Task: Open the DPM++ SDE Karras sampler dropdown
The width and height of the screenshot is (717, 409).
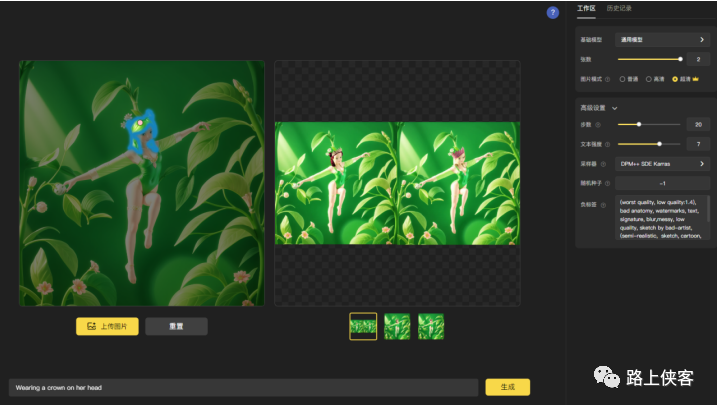Action: tap(662, 164)
